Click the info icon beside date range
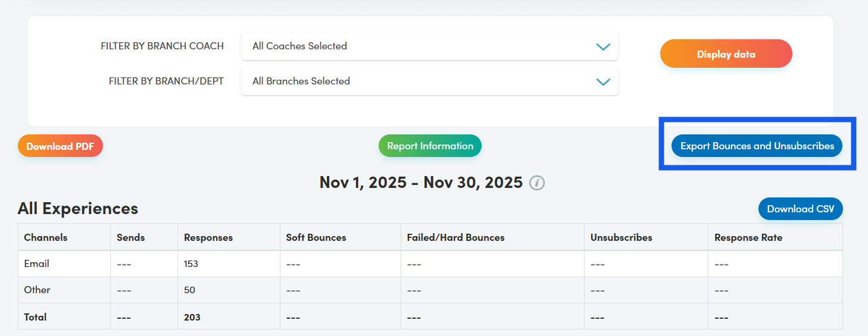Viewport: 868px width, 336px height. 537,183
